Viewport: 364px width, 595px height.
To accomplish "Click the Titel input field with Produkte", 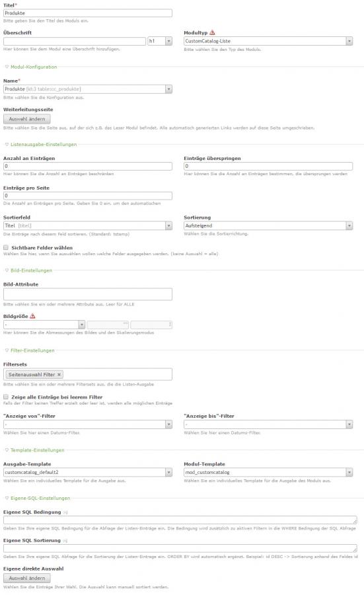I will coord(88,13).
